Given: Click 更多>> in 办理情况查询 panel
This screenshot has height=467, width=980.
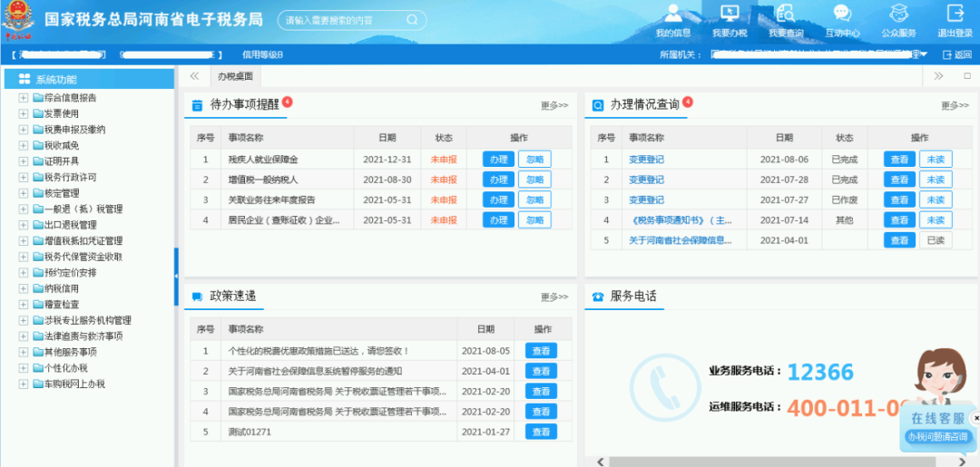Looking at the screenshot, I should (955, 105).
